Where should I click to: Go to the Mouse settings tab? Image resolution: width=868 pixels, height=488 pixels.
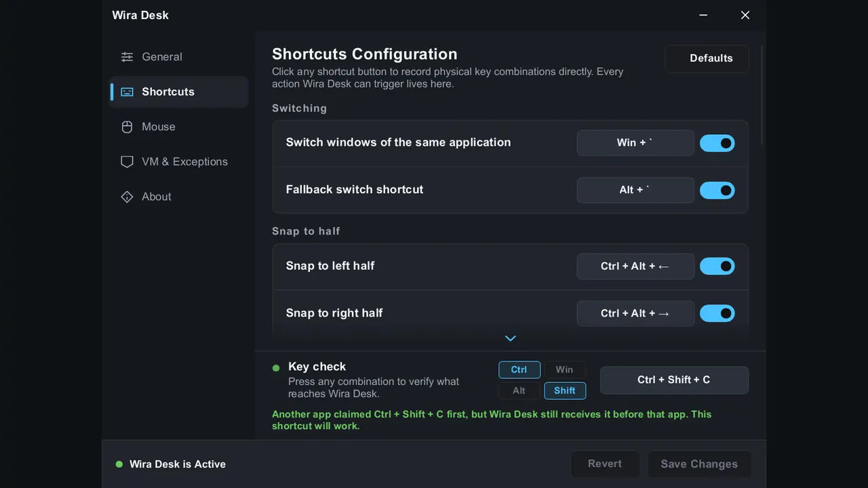click(179, 127)
